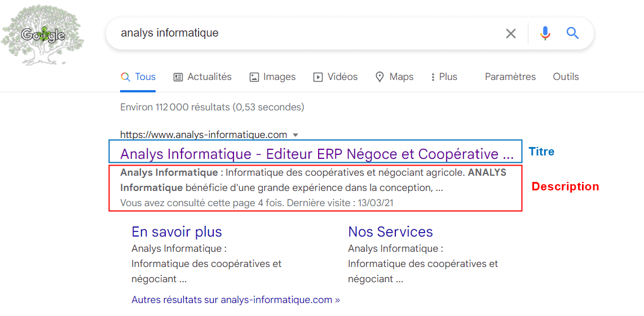Click the blue magnifying glass search button
Screen dimensions: 644x316
(572, 34)
